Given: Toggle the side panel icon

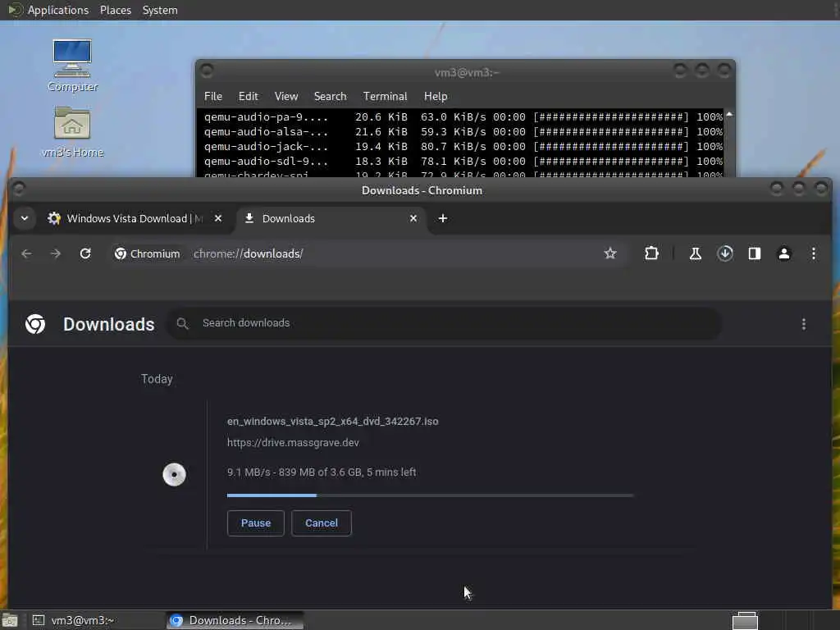Looking at the screenshot, I should point(755,253).
